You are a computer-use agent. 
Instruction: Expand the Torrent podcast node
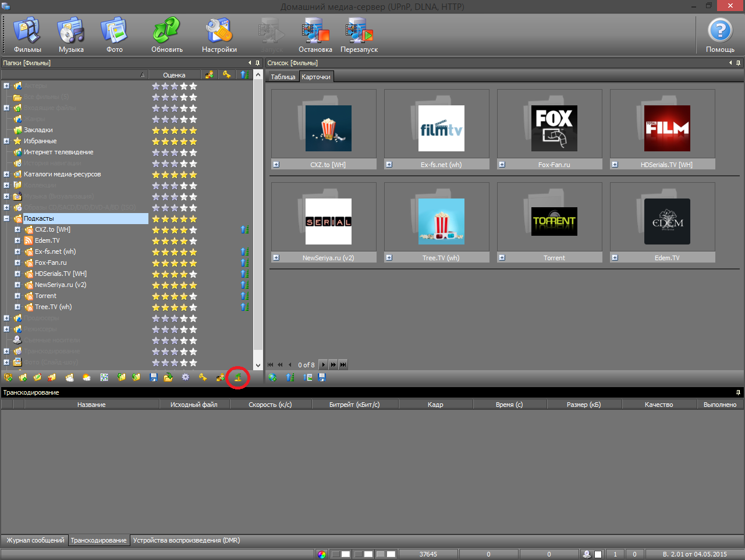coord(17,296)
